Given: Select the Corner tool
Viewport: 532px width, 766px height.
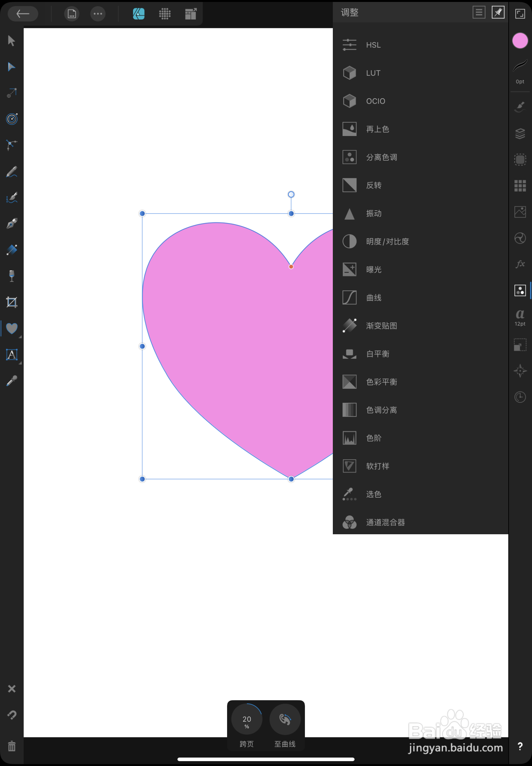Looking at the screenshot, I should point(12,145).
